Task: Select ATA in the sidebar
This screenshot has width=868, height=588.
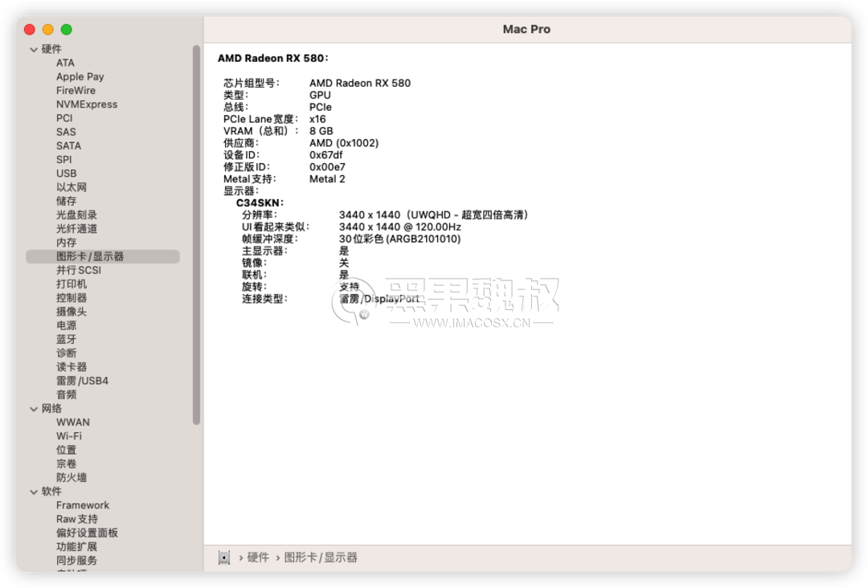Action: point(65,63)
